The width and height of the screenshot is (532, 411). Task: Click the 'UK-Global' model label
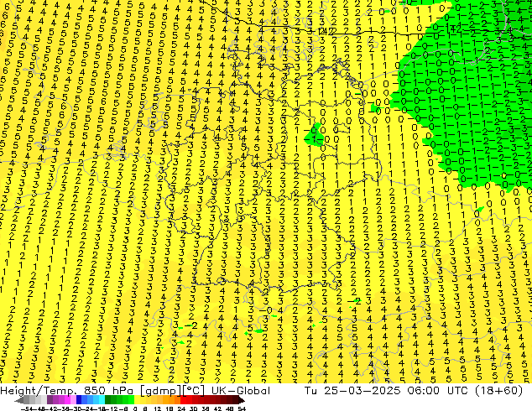(241, 391)
